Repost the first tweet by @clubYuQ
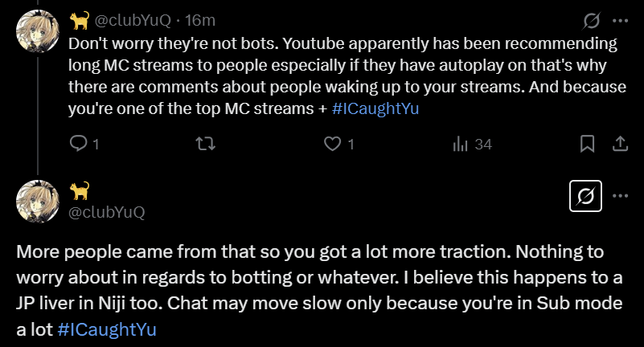 click(207, 144)
